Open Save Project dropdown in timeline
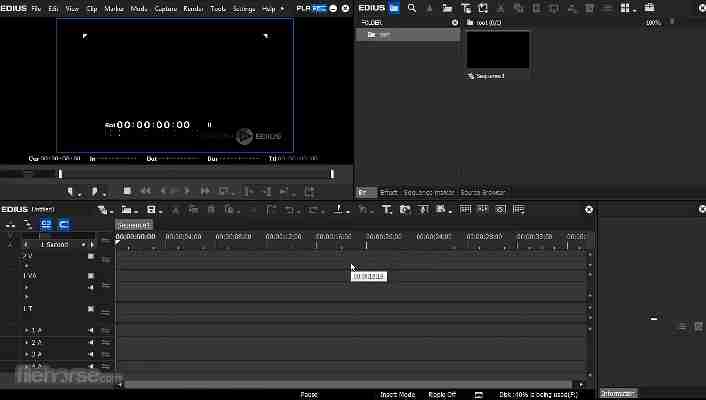The width and height of the screenshot is (706, 400). (153, 210)
